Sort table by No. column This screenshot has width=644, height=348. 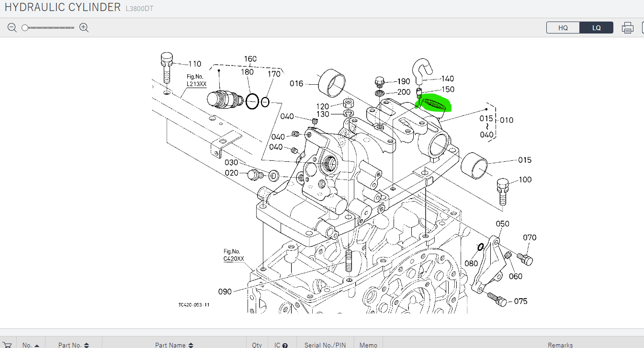tap(31, 345)
